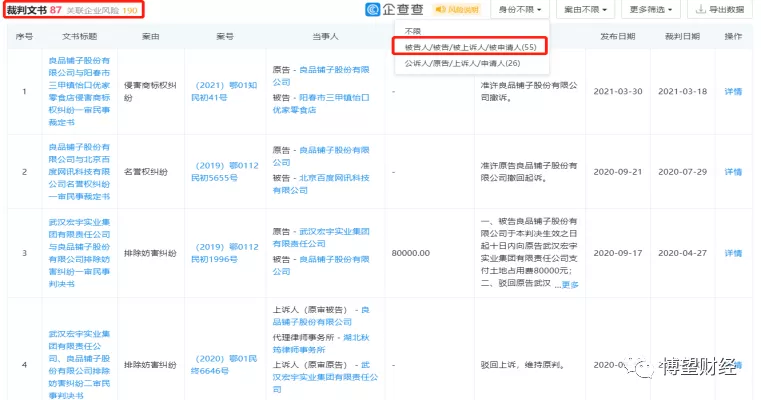Select result text 准许良品铺子股份有限公司撤诉

(x=529, y=91)
